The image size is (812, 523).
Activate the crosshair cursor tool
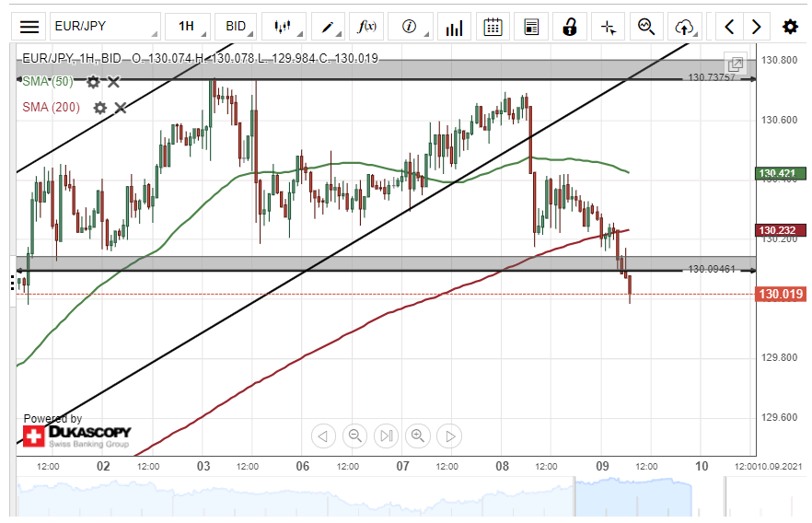pos(608,27)
